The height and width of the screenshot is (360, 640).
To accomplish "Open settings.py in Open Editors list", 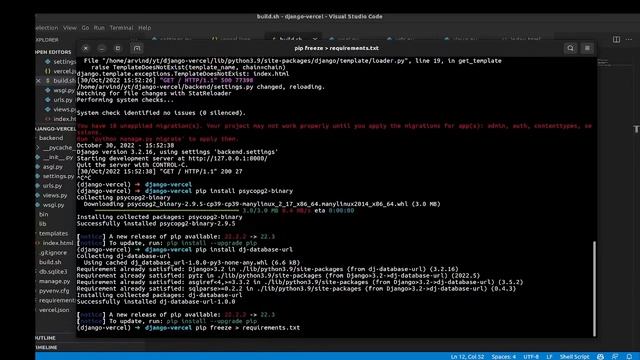I will coord(60,62).
